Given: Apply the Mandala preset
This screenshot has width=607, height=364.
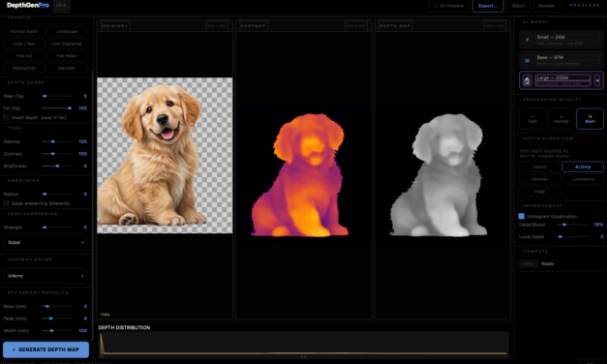Looking at the screenshot, I should point(67,68).
